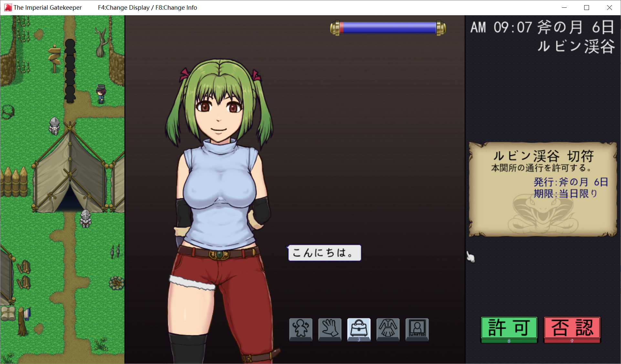Click the large canvas tent on map

tap(69, 168)
